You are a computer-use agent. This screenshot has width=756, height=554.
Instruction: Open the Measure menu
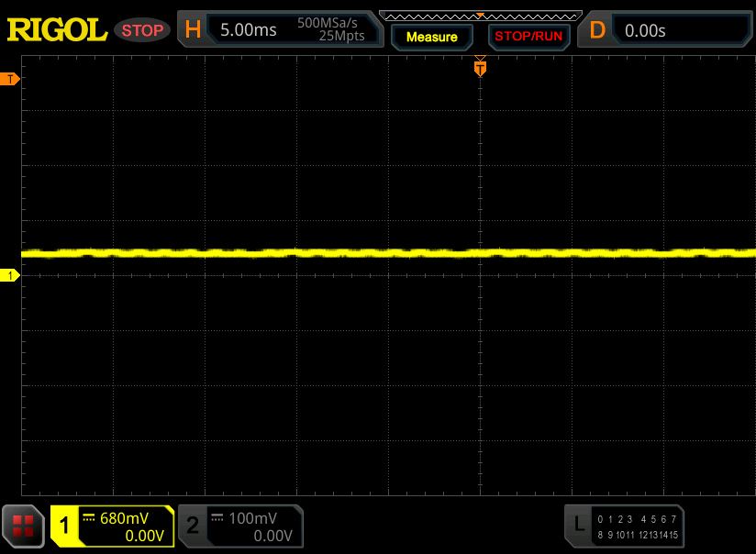[x=431, y=37]
